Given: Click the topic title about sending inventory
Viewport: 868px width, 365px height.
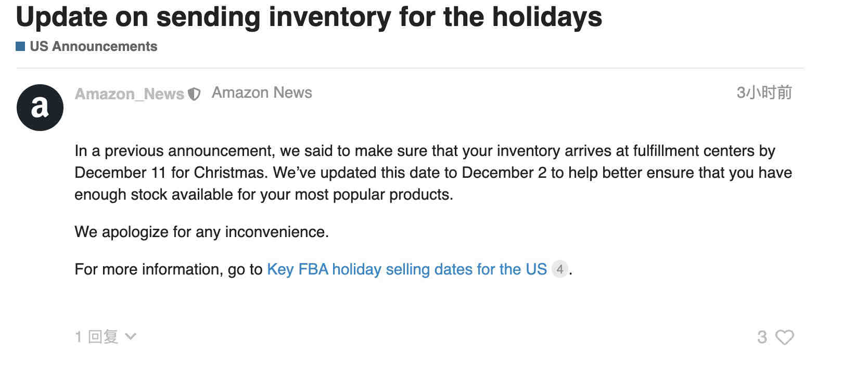Looking at the screenshot, I should pyautogui.click(x=309, y=17).
